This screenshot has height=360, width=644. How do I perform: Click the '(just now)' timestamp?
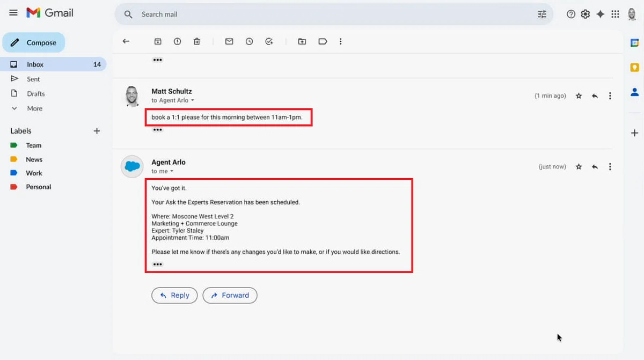(x=552, y=167)
